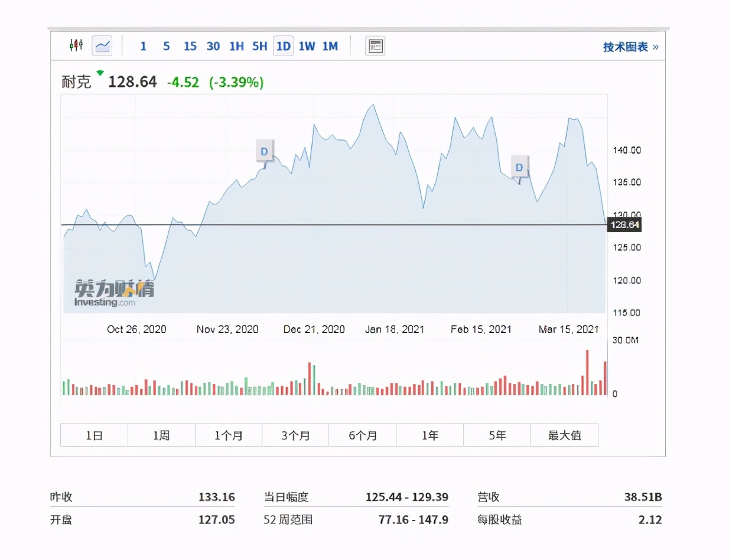Open the 技术图表 link
The width and height of the screenshot is (729, 560).
[630, 47]
